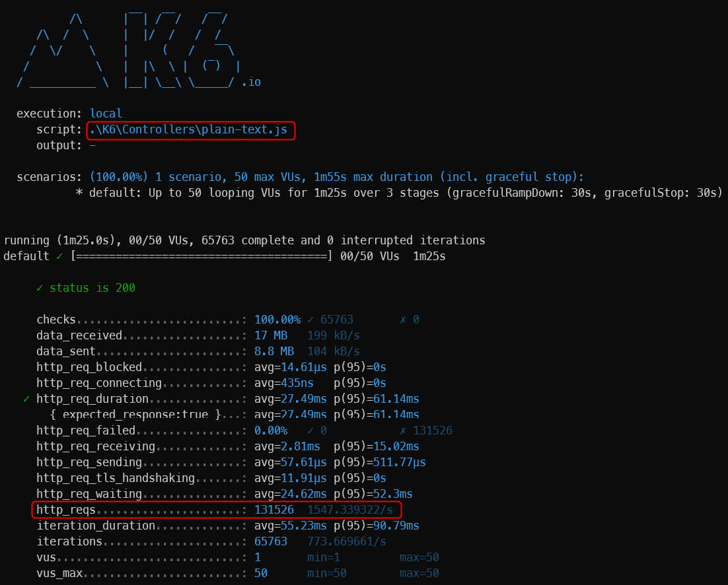
Task: Click the green checkmark after 'default'
Action: 59,256
